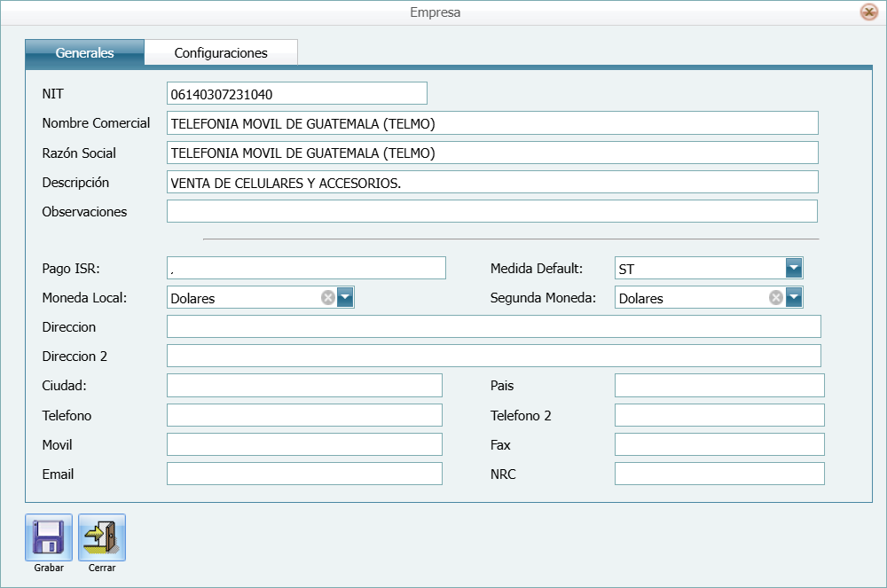This screenshot has width=887, height=588.
Task: Clear the Segunda Moneda selection
Action: click(775, 298)
